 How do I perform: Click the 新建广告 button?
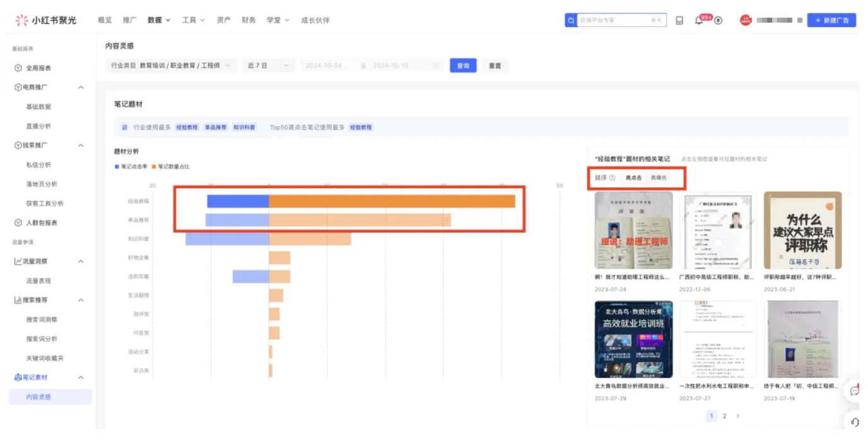click(x=831, y=20)
